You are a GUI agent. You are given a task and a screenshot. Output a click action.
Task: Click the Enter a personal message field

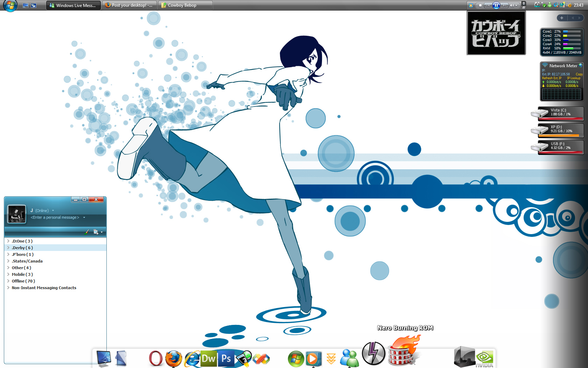[55, 217]
